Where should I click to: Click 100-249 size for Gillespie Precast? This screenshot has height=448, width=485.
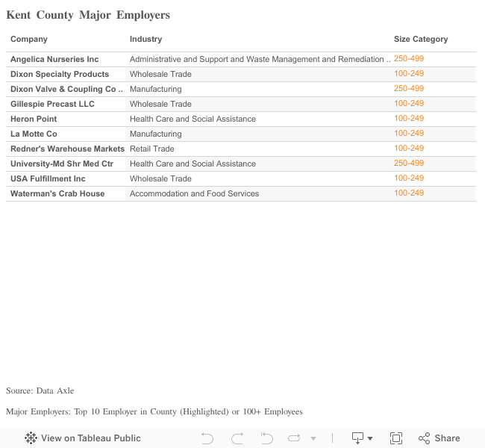409,103
